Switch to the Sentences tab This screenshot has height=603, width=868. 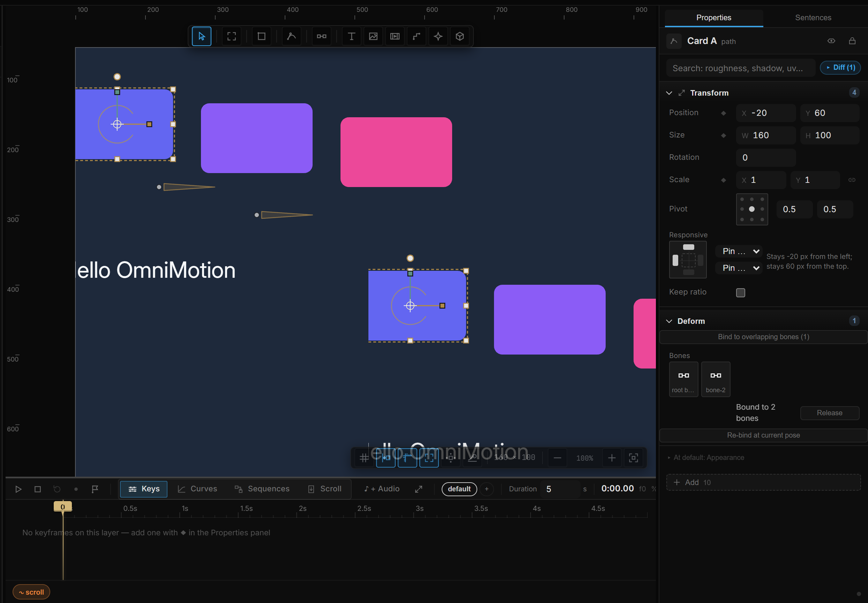(813, 18)
